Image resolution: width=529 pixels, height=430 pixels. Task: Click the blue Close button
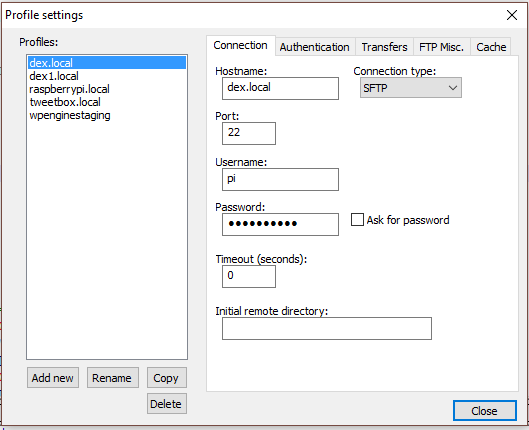(484, 411)
